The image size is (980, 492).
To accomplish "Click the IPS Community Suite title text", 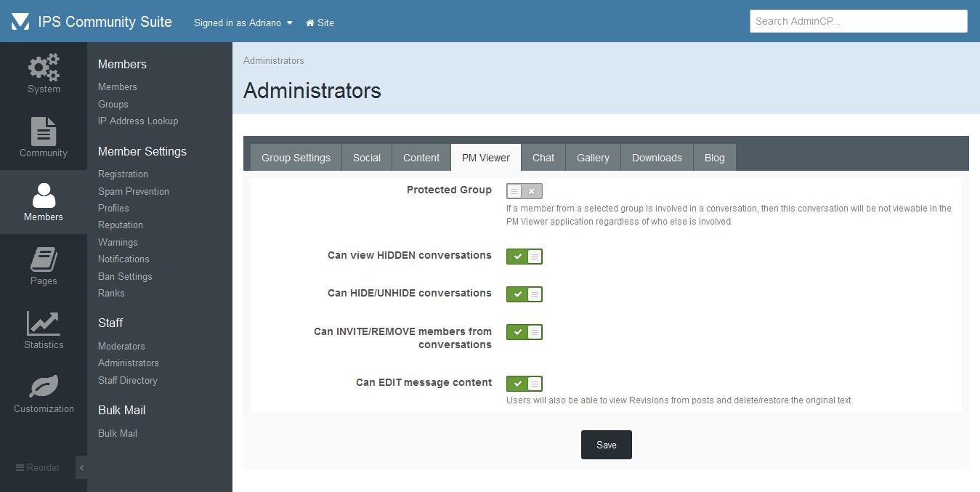I will point(105,22).
